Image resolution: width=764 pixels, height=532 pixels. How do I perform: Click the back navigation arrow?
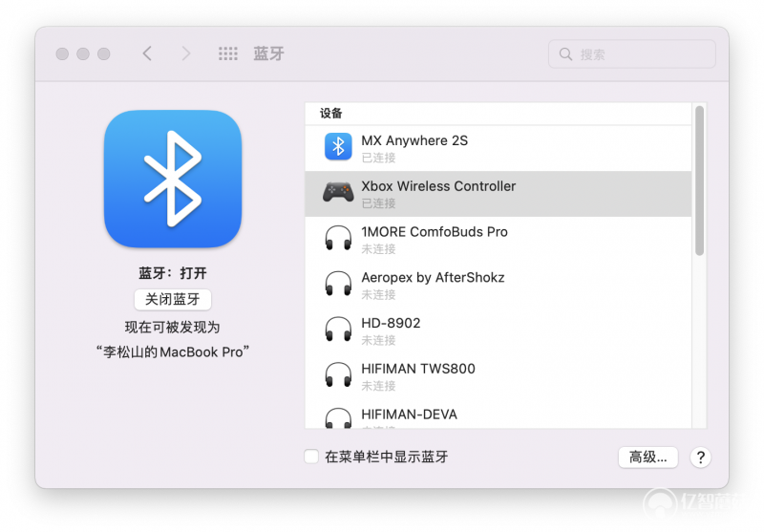pos(147,53)
